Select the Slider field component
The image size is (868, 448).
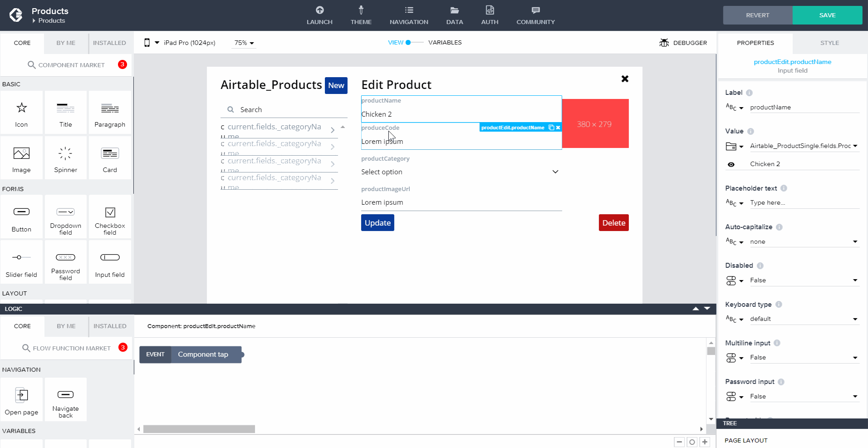[x=21, y=262]
